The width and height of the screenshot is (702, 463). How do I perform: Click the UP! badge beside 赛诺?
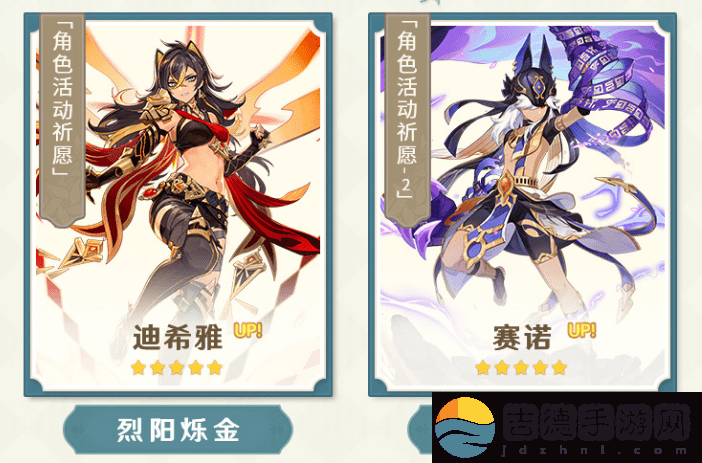(x=582, y=330)
